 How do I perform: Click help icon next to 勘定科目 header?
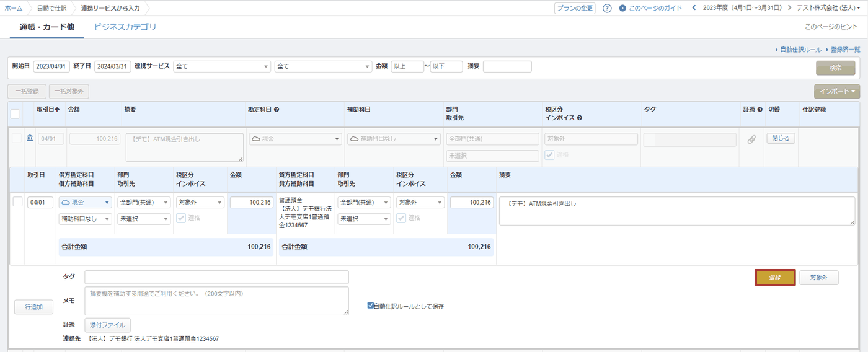click(x=277, y=109)
